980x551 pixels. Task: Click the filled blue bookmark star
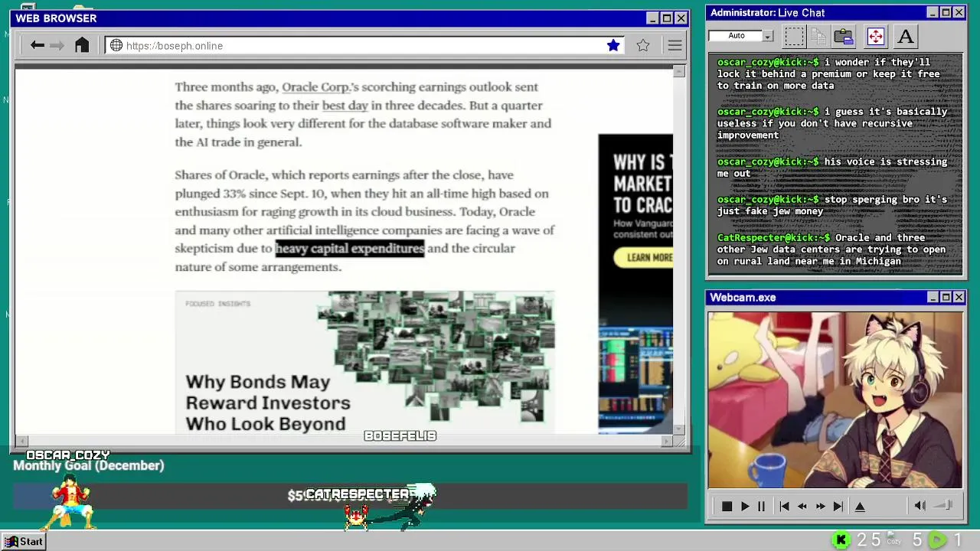click(613, 46)
